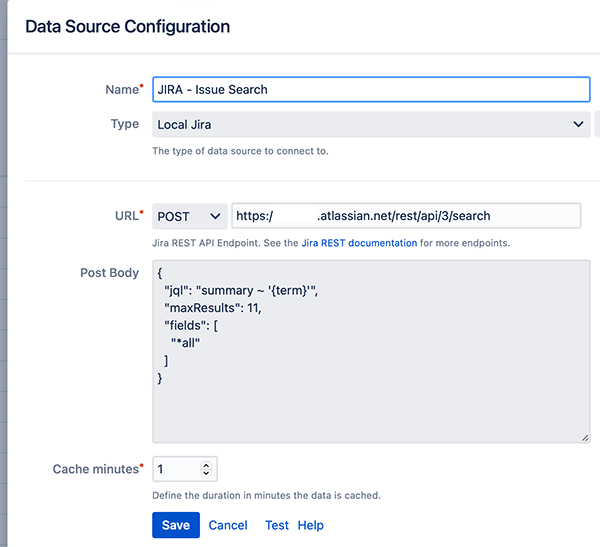The width and height of the screenshot is (600, 547).
Task: Click the URL field with the atlassian.net endpoint
Action: click(405, 216)
